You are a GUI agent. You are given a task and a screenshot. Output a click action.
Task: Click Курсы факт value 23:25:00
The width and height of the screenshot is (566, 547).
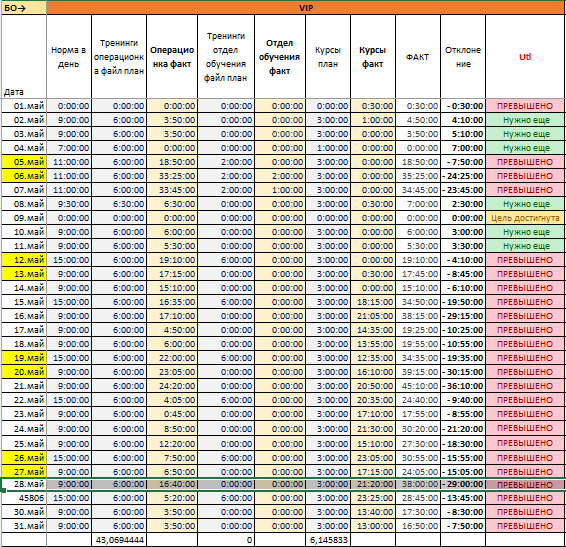[373, 498]
